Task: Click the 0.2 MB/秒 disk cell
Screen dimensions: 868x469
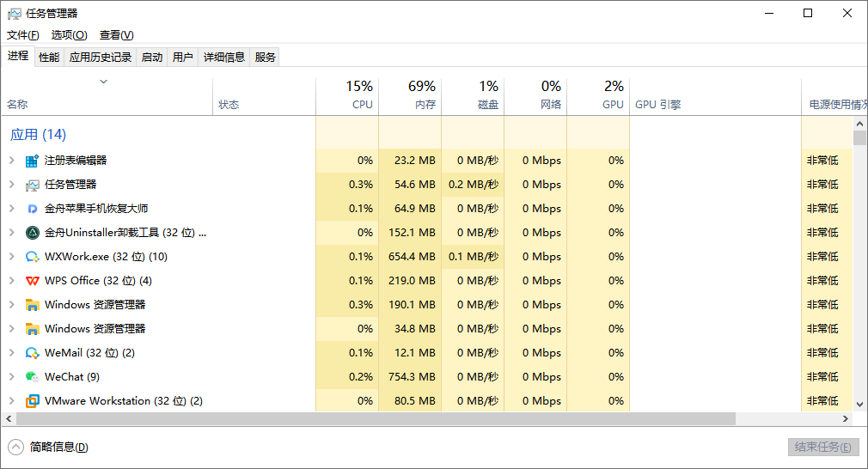Action: coord(474,184)
